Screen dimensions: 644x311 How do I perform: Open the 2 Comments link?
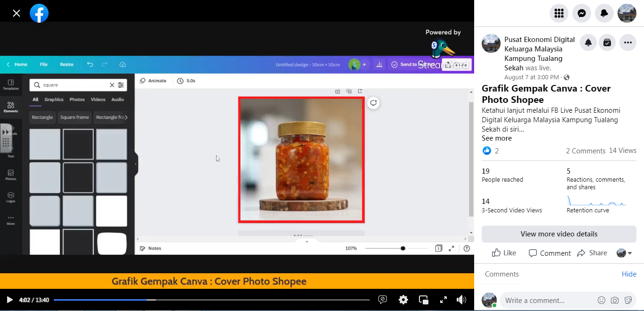click(585, 151)
